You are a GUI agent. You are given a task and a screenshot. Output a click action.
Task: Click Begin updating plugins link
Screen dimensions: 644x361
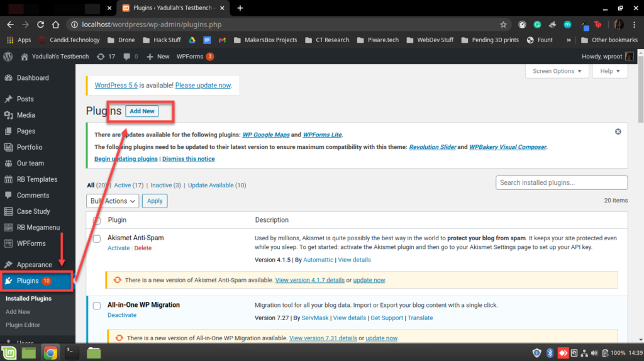(126, 159)
